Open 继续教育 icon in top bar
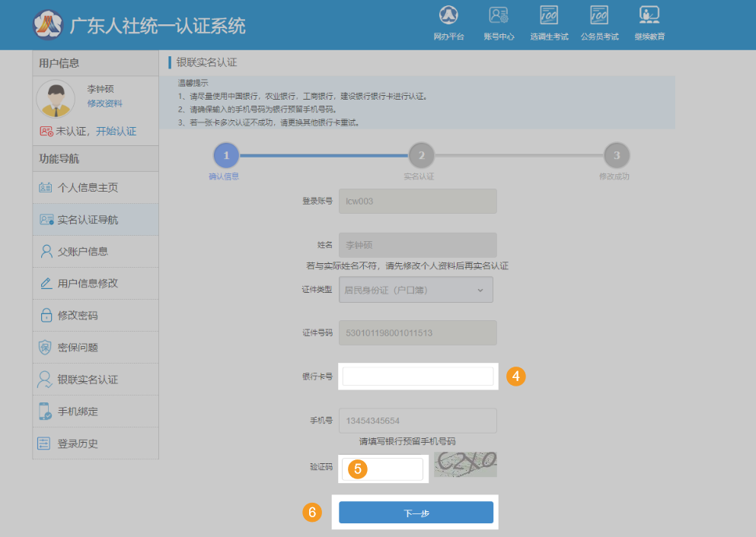The image size is (756, 537). tap(649, 15)
